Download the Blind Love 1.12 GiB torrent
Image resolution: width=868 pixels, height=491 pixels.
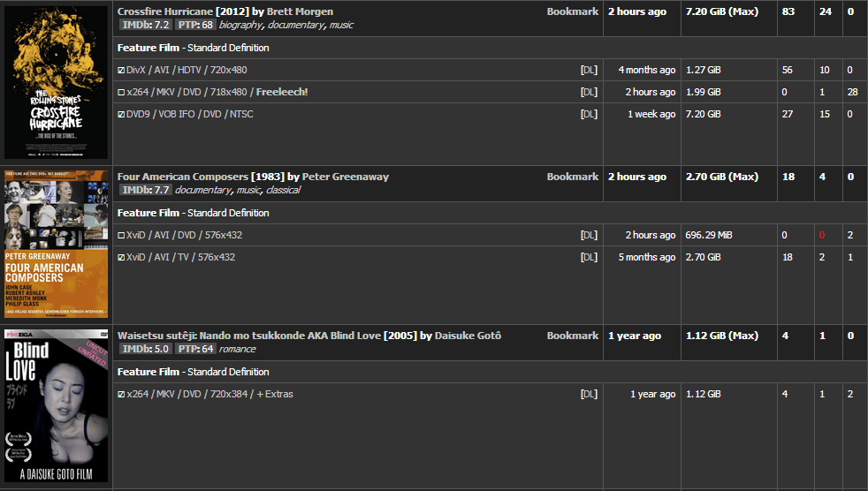point(589,394)
